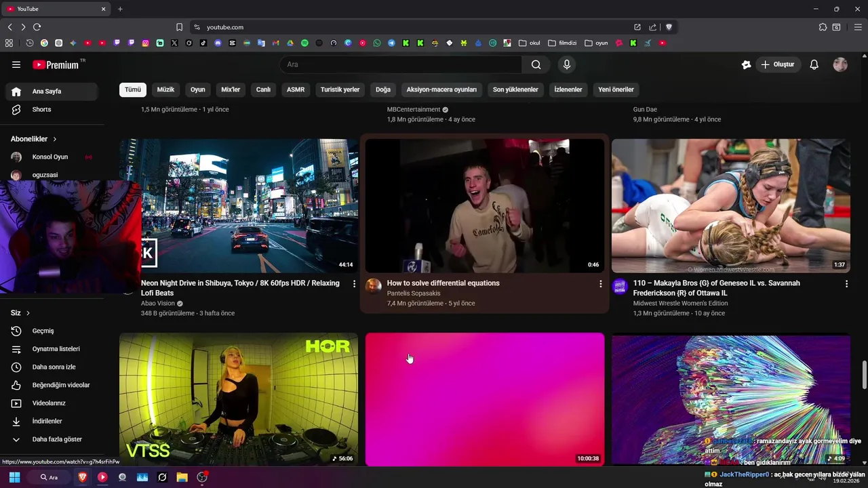Image resolution: width=868 pixels, height=488 pixels.
Task: Open the share icon in address bar
Action: pyautogui.click(x=652, y=27)
